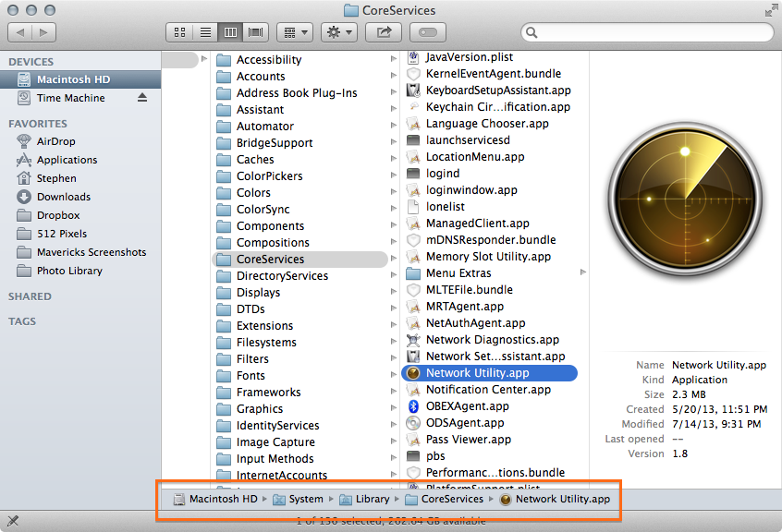Select the Network Utility.app radar icon in list
Image resolution: width=782 pixels, height=532 pixels.
[x=413, y=373]
